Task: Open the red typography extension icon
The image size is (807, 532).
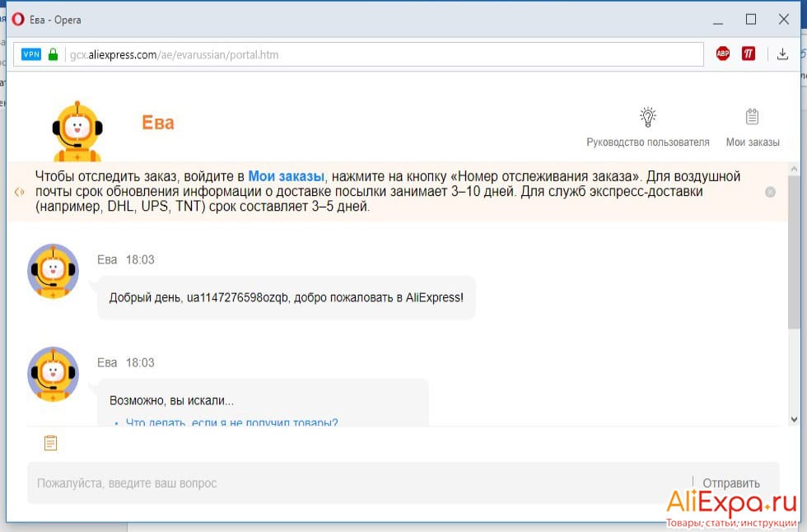Action: click(x=749, y=54)
